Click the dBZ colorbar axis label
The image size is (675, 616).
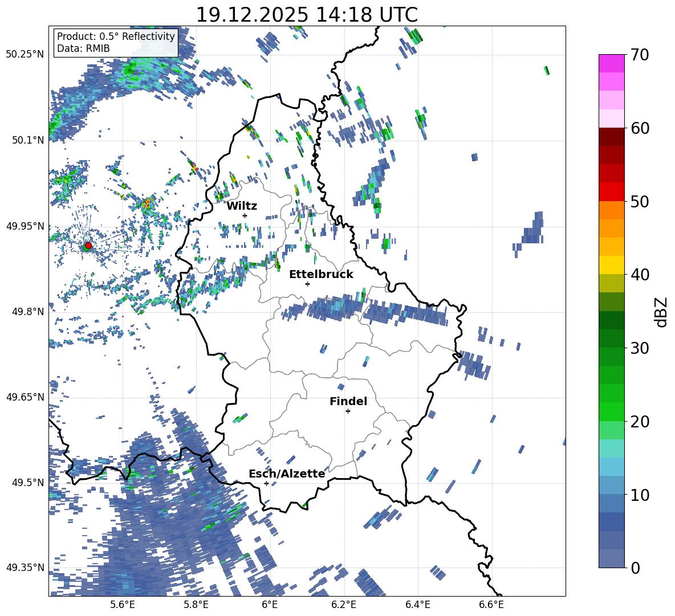click(661, 311)
